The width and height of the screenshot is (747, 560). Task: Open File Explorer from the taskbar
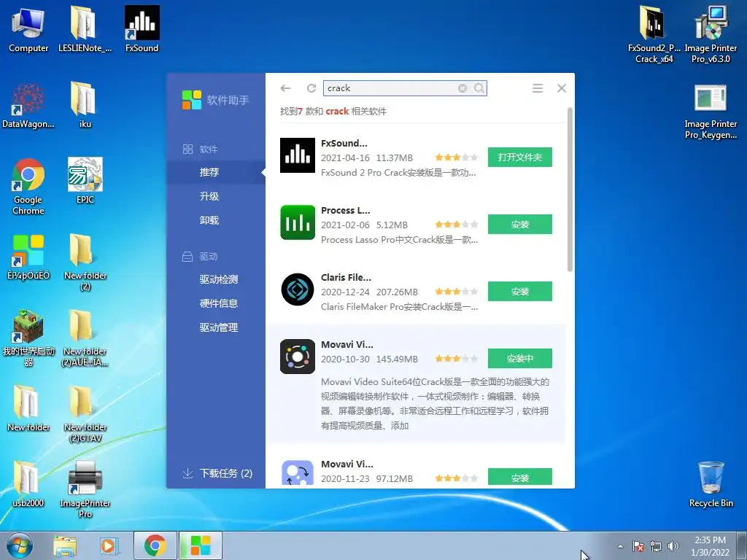pos(65,545)
